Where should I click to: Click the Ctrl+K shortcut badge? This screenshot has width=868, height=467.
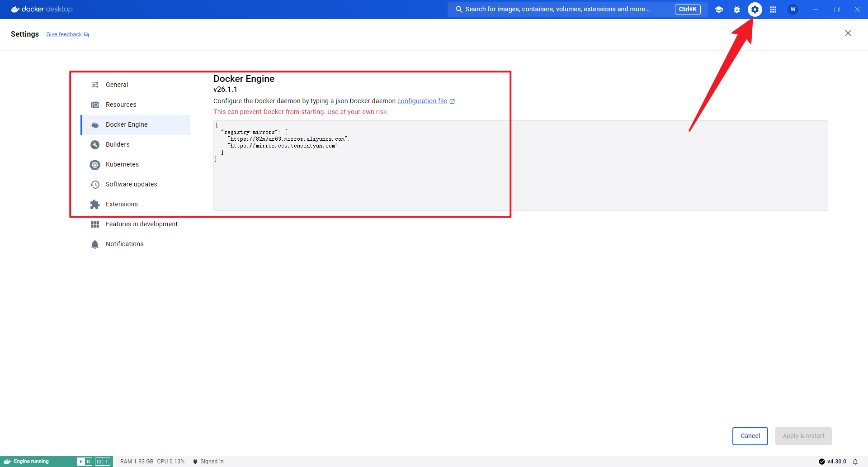tap(688, 9)
